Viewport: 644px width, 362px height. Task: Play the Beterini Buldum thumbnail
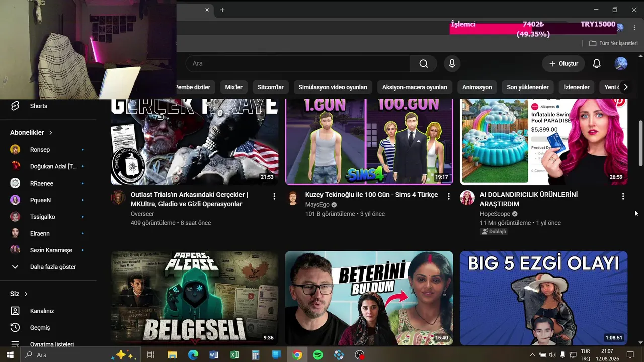369,298
